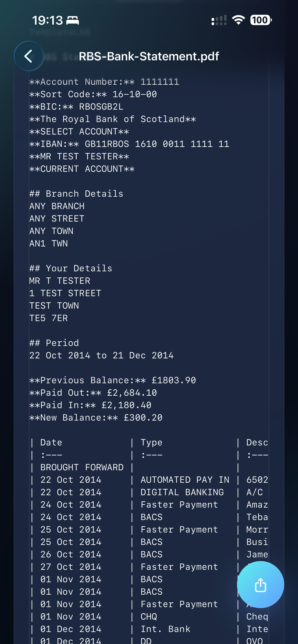The height and width of the screenshot is (644, 298).
Task: Tap the cellular signal bars
Action: (219, 20)
